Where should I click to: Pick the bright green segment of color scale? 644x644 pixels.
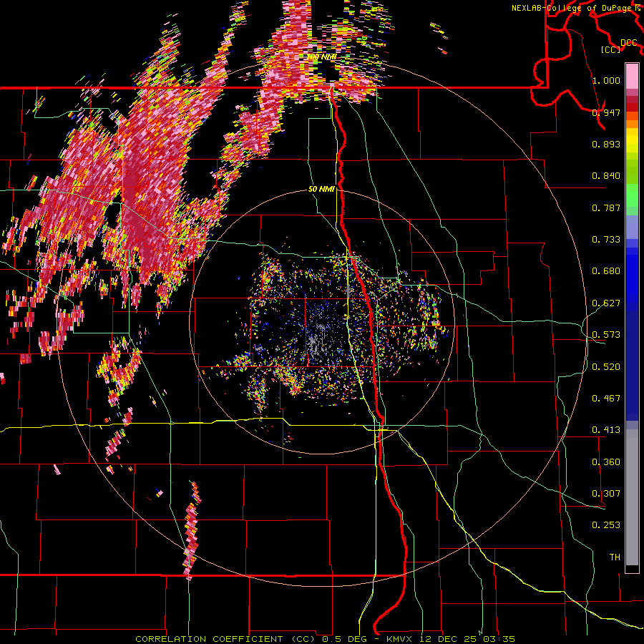tap(632, 195)
